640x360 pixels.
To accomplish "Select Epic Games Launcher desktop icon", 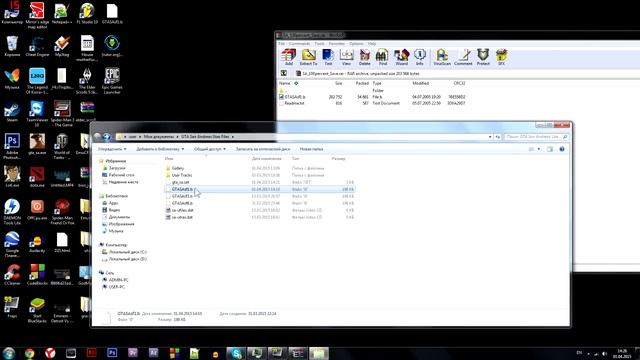I will tap(112, 80).
